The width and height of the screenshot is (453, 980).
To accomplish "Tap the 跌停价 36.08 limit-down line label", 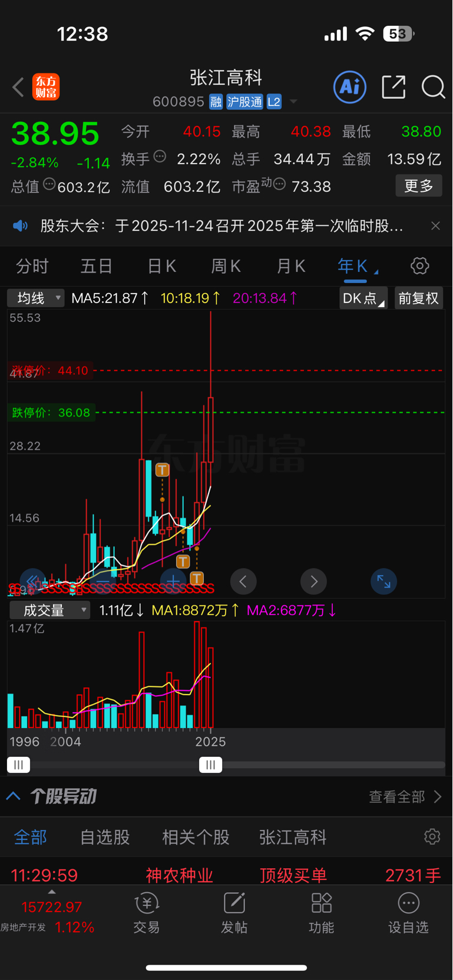I will [x=52, y=413].
